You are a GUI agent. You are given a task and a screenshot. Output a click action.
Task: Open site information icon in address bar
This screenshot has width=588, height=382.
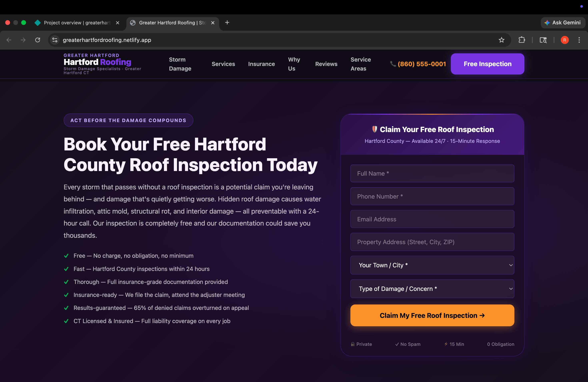click(55, 40)
